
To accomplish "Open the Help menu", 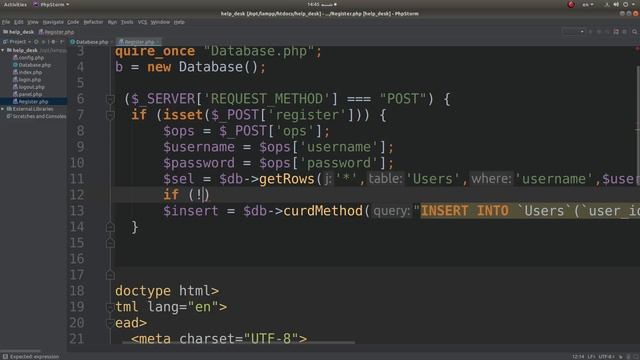I will [x=179, y=22].
